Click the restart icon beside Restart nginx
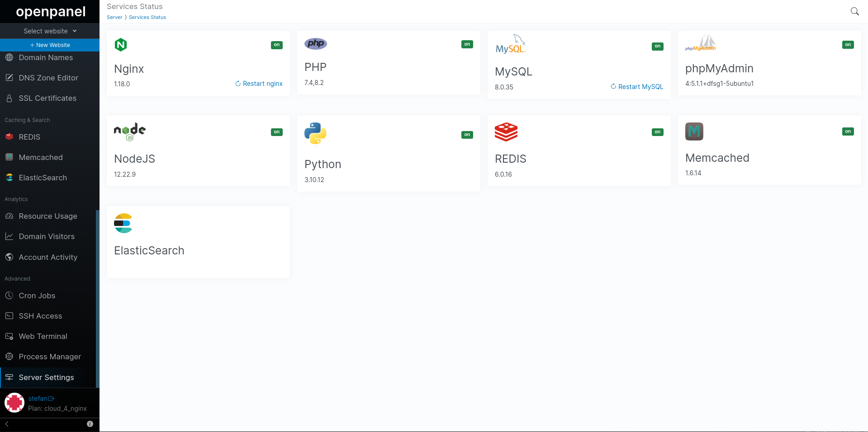Viewport: 868px width, 432px height. coord(238,84)
